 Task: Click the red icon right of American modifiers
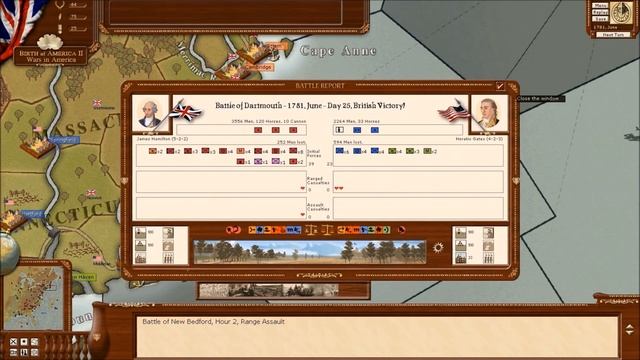pos(402,230)
